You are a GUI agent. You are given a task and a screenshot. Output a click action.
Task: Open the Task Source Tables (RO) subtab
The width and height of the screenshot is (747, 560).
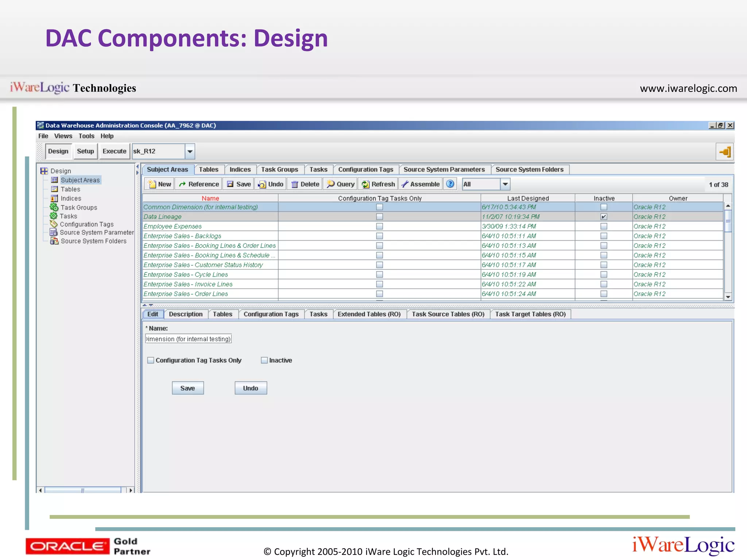448,314
